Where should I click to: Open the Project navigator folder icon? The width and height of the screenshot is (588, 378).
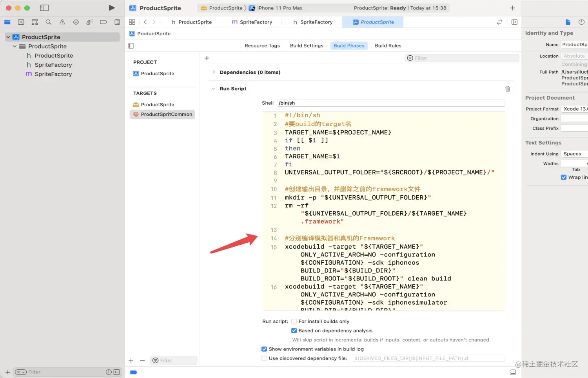coord(7,22)
